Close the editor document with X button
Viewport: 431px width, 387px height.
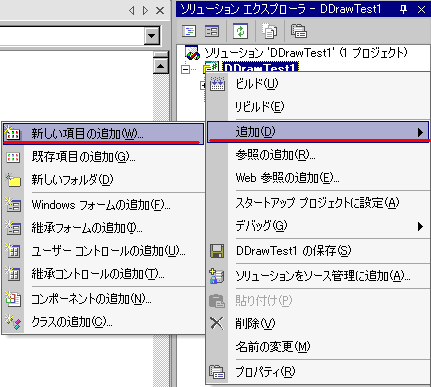click(160, 11)
